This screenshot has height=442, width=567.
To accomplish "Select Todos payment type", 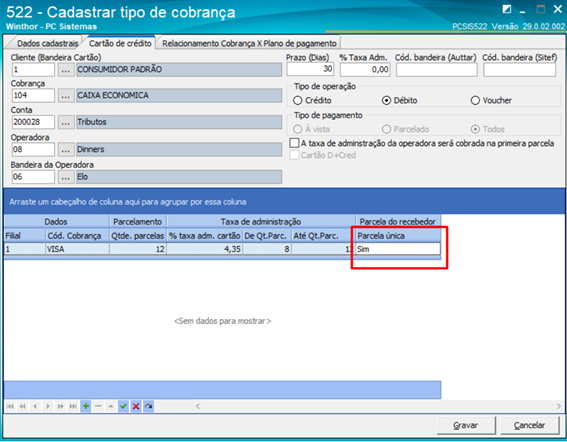I will pyautogui.click(x=488, y=129).
